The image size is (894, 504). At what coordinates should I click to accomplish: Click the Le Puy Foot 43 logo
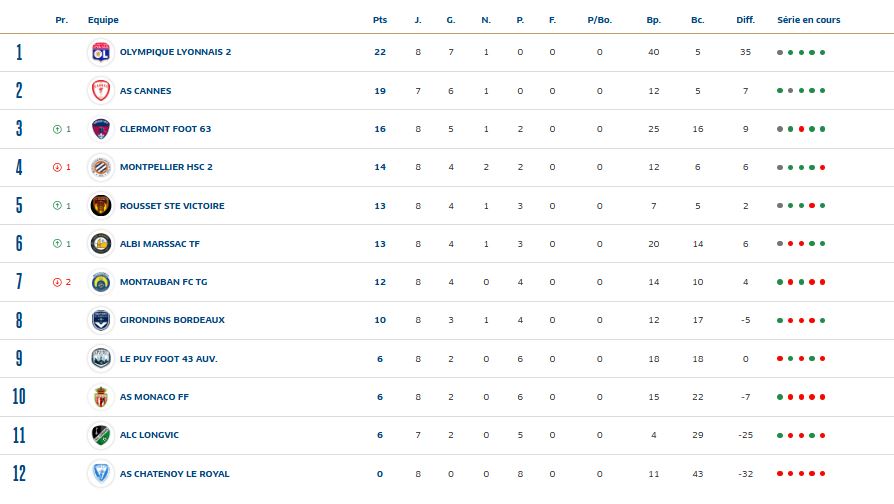click(x=100, y=358)
